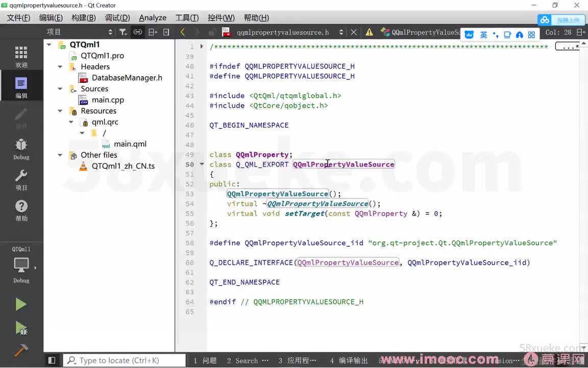Go back in navigation history
Screen dimensions: 588x368
pos(183,32)
